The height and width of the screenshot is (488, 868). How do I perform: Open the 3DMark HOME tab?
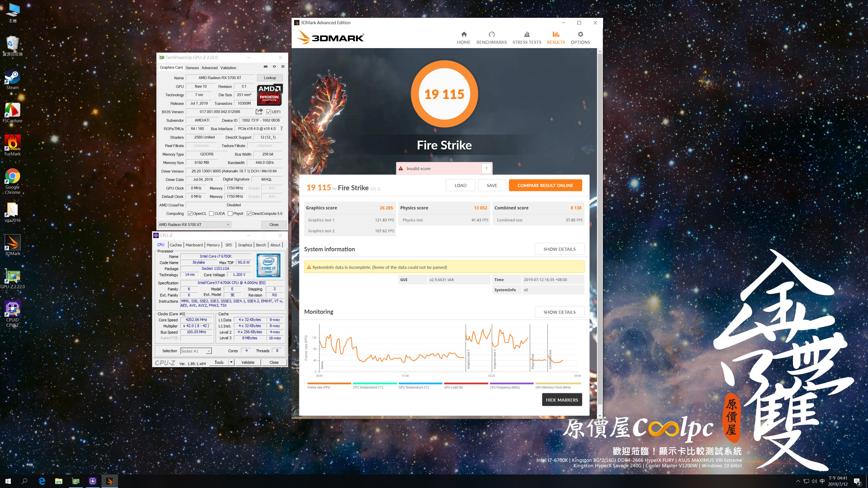[464, 38]
